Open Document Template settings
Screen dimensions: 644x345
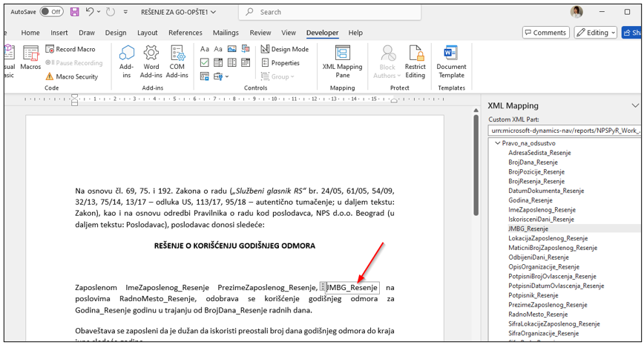(x=451, y=61)
